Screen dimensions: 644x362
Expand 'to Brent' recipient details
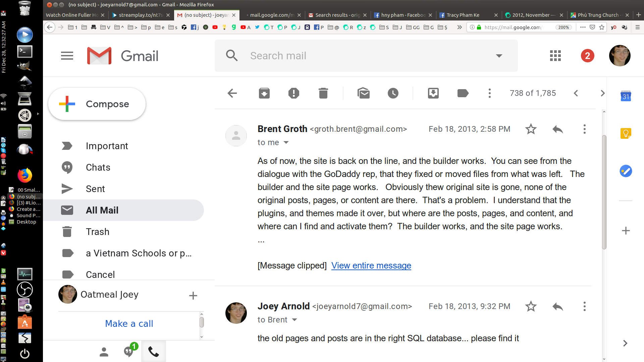click(x=294, y=319)
